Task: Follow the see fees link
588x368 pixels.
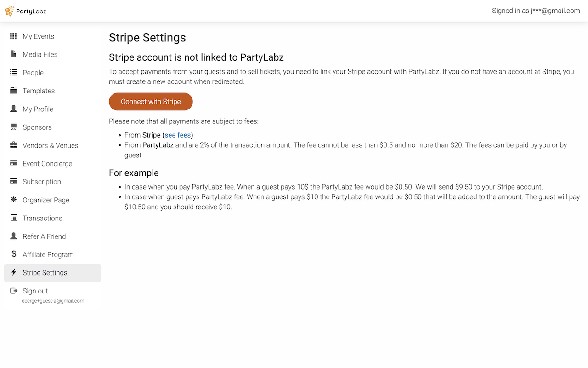Action: [x=178, y=135]
